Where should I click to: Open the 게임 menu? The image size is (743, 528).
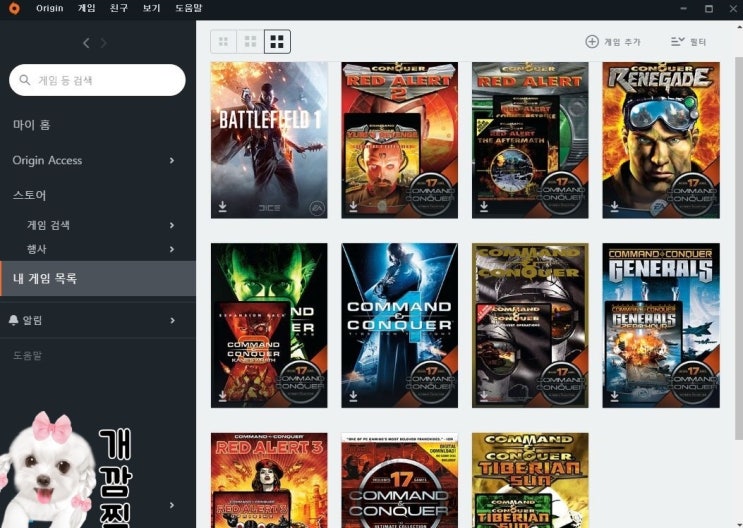coord(86,8)
